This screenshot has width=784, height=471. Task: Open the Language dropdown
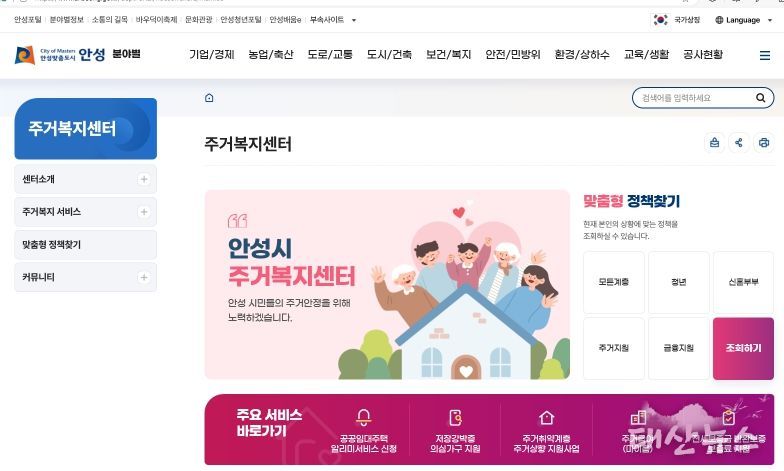coord(744,20)
